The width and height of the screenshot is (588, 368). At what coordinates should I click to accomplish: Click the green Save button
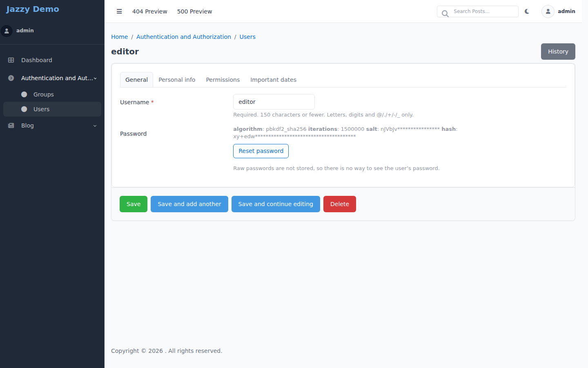coord(134,204)
